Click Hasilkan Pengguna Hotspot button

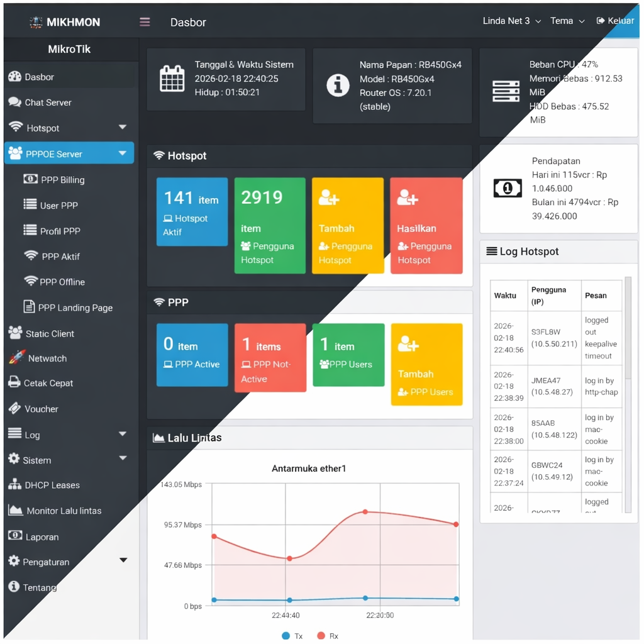[x=426, y=226]
